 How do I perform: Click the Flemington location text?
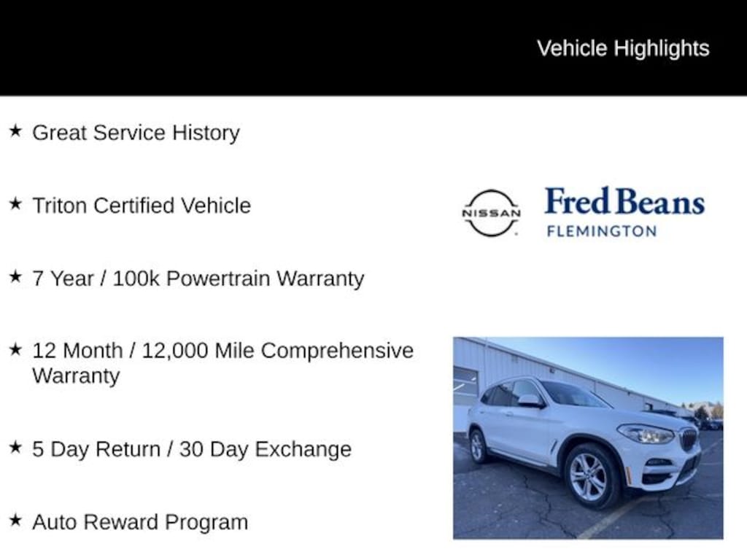point(601,231)
